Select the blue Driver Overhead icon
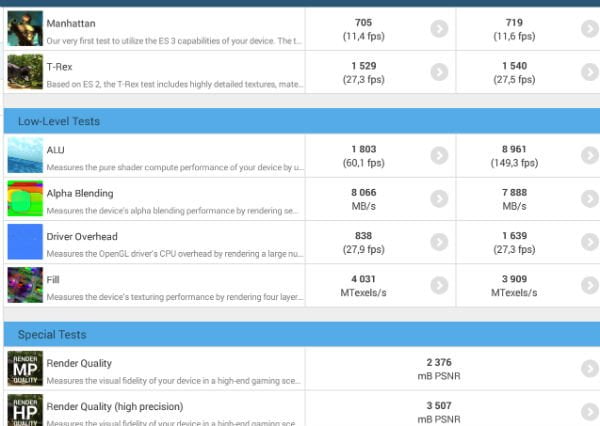 pyautogui.click(x=25, y=242)
